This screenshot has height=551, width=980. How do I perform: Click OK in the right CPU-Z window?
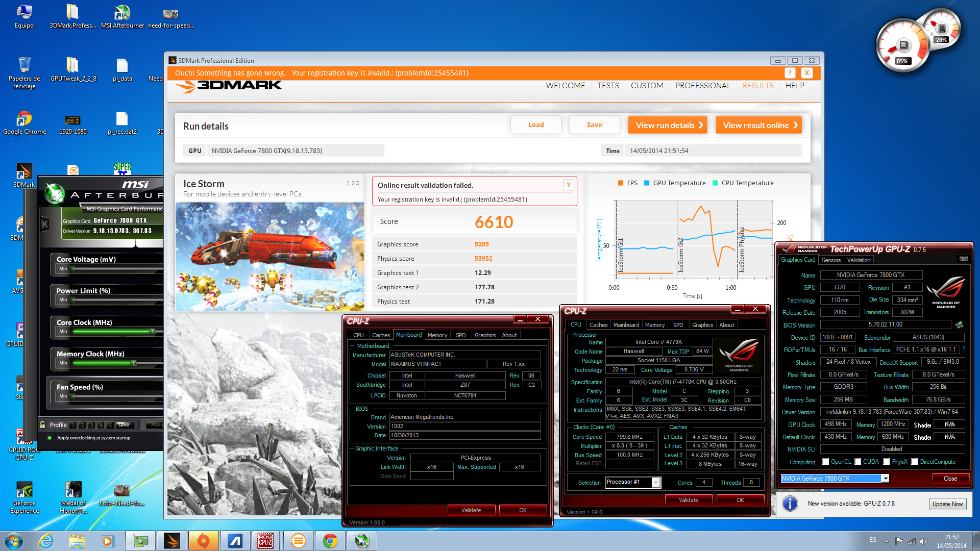pyautogui.click(x=740, y=500)
